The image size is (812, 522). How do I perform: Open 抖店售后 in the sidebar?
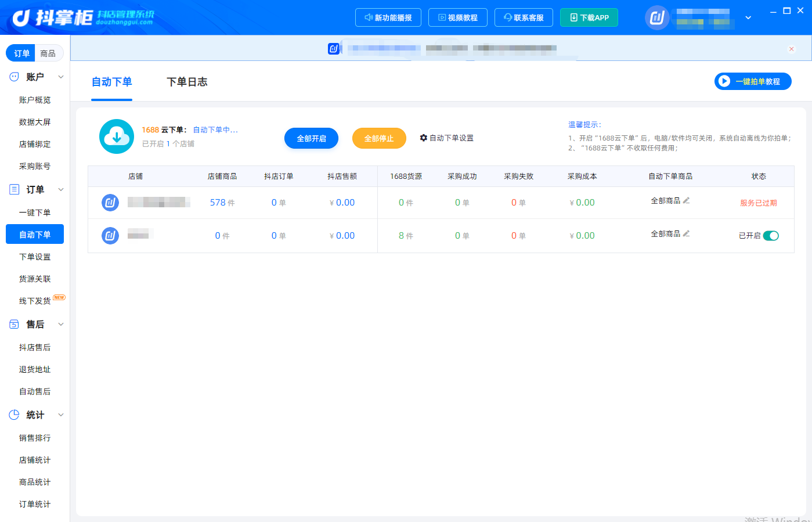click(x=35, y=347)
